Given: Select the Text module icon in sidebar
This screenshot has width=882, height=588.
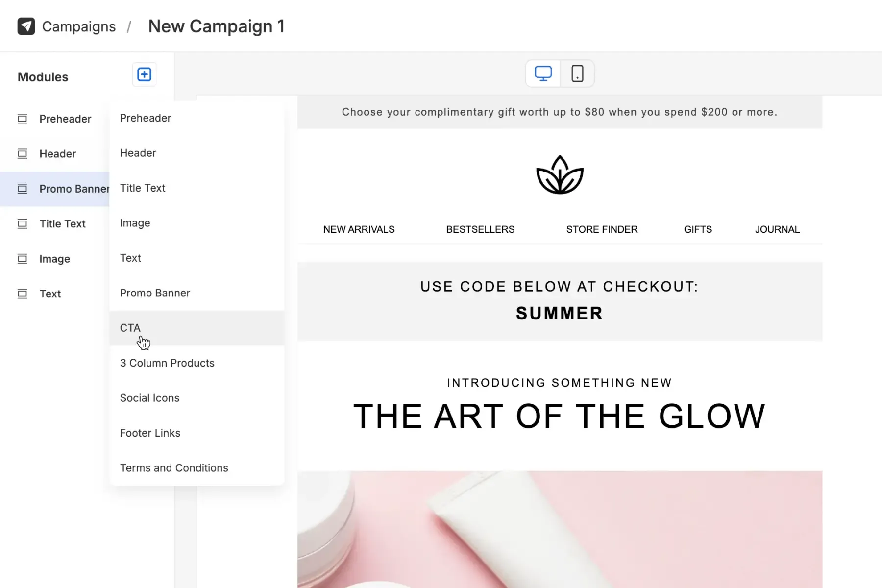Looking at the screenshot, I should click(x=22, y=294).
